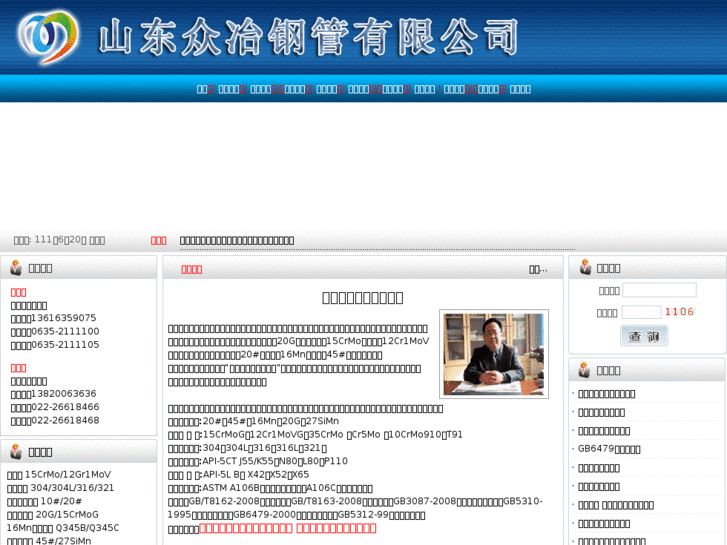Open the Q345B/Q345C product entry
Screen dimensions: 727x545
point(63,528)
